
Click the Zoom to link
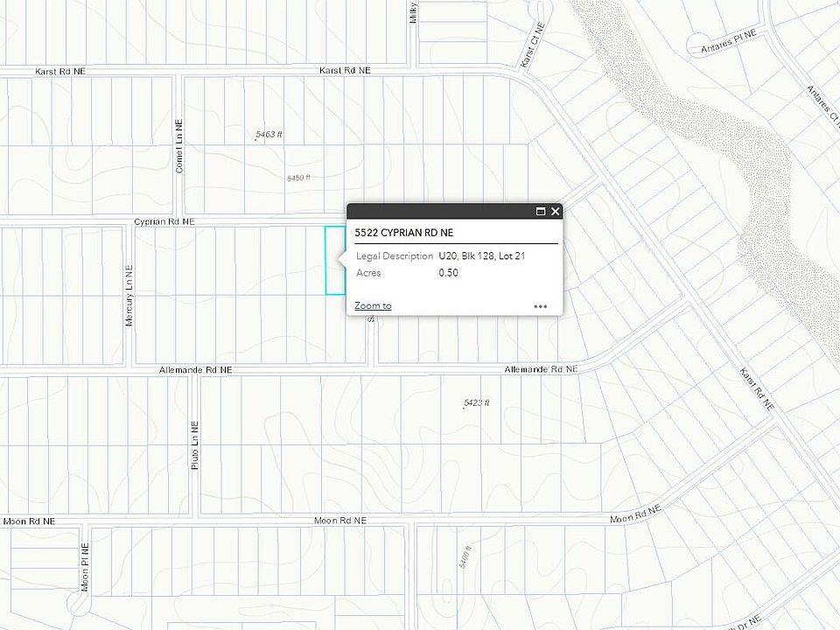(373, 306)
